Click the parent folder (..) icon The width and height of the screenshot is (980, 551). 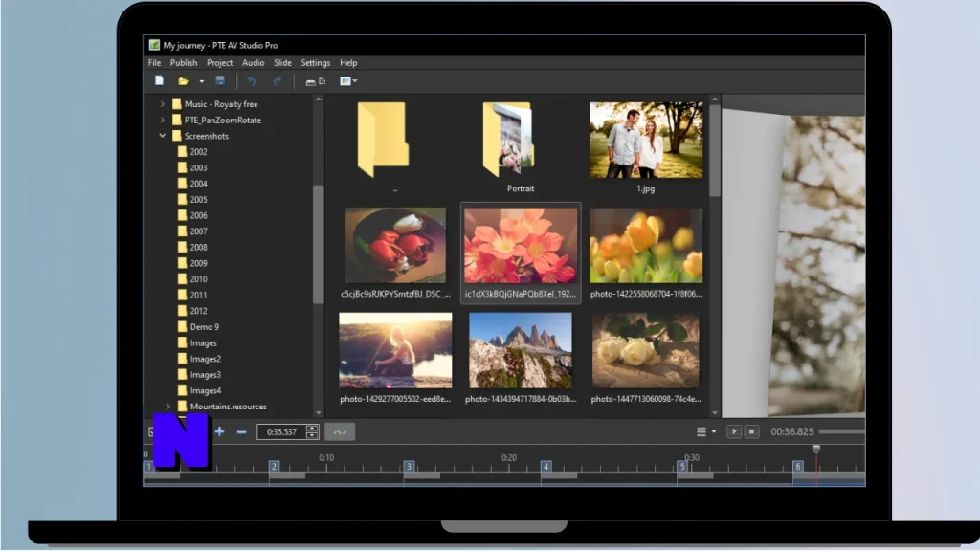(x=383, y=140)
